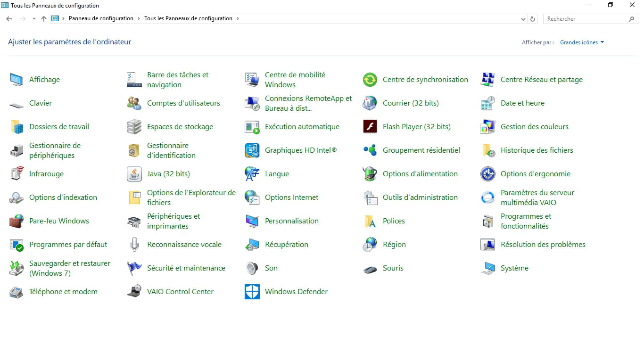Click the Rechercher search field
Screen dimensions: 644x362
[591, 19]
